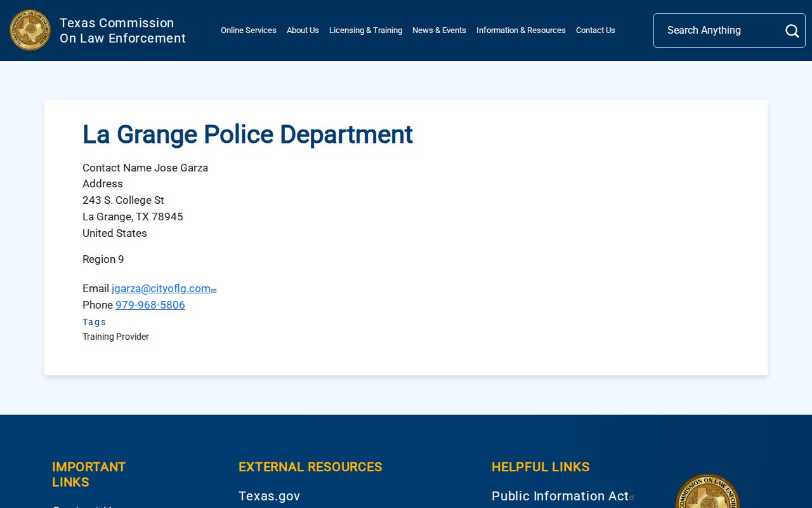Click the external-link icon after Public Information Act

632,497
